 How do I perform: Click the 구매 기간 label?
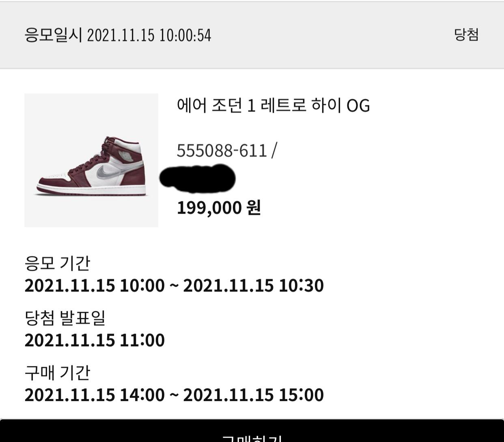click(x=57, y=373)
